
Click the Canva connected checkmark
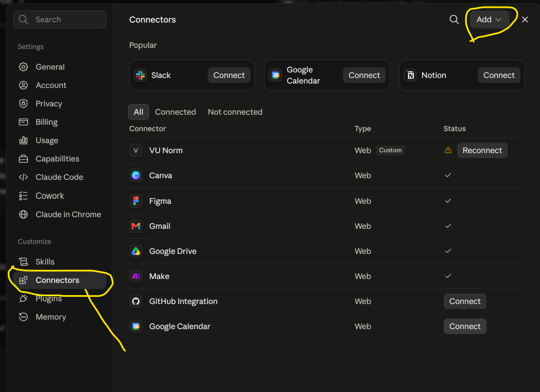click(x=448, y=175)
